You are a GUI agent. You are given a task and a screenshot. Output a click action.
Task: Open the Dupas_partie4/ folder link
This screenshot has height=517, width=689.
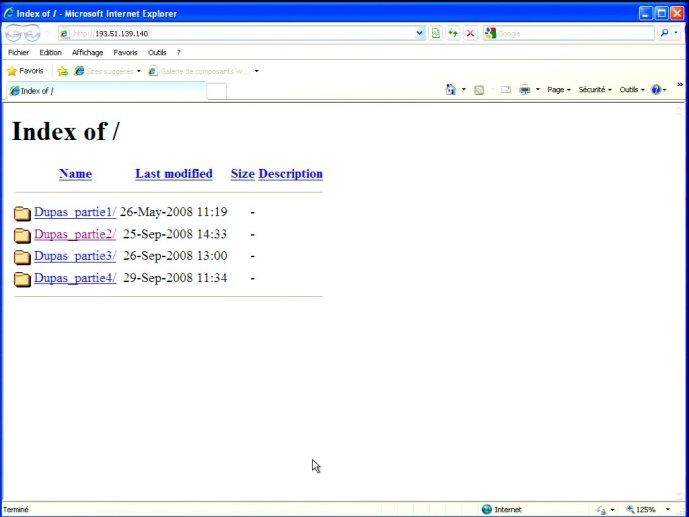click(75, 278)
